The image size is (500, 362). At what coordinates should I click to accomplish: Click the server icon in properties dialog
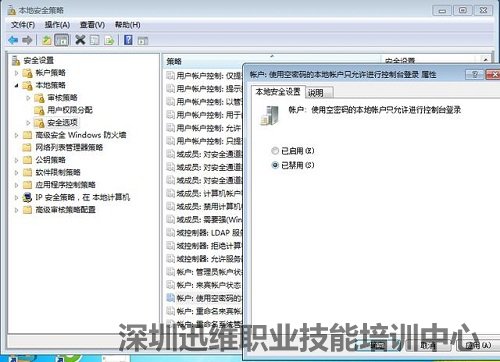coord(269,115)
